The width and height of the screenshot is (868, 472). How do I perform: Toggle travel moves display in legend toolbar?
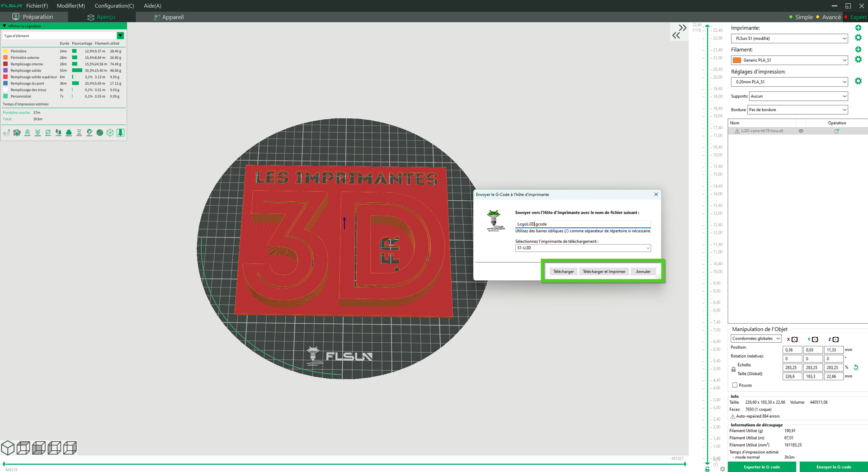click(x=7, y=132)
